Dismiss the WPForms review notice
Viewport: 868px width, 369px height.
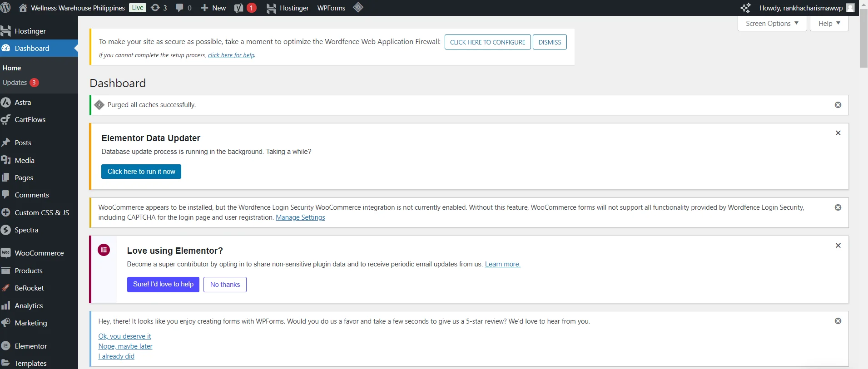pyautogui.click(x=838, y=321)
